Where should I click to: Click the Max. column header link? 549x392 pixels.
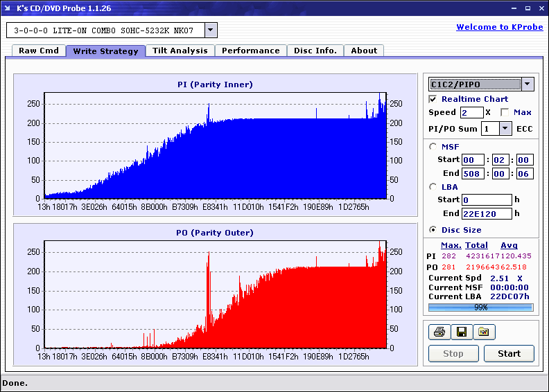[451, 245]
